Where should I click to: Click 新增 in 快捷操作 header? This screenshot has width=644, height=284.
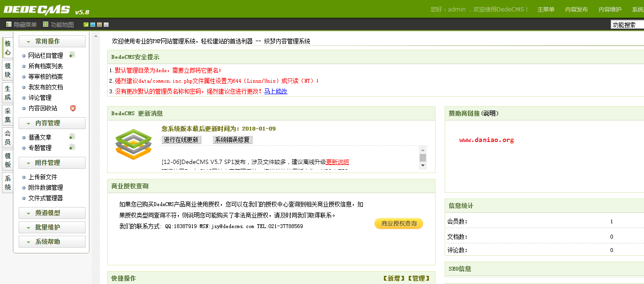point(394,278)
